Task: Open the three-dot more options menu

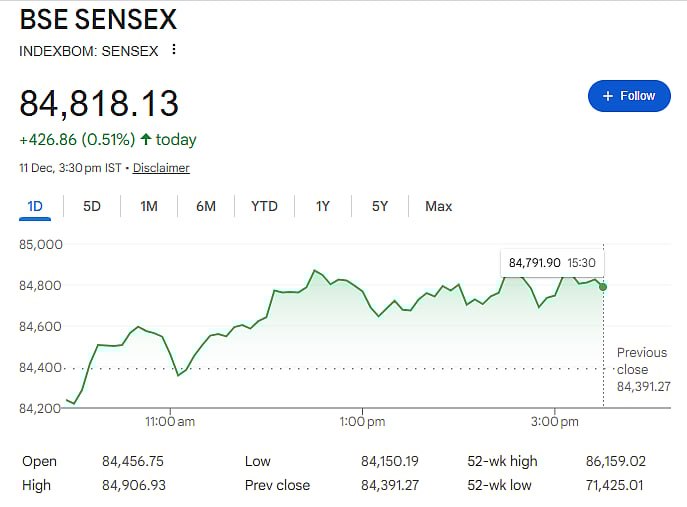Action: (174, 50)
